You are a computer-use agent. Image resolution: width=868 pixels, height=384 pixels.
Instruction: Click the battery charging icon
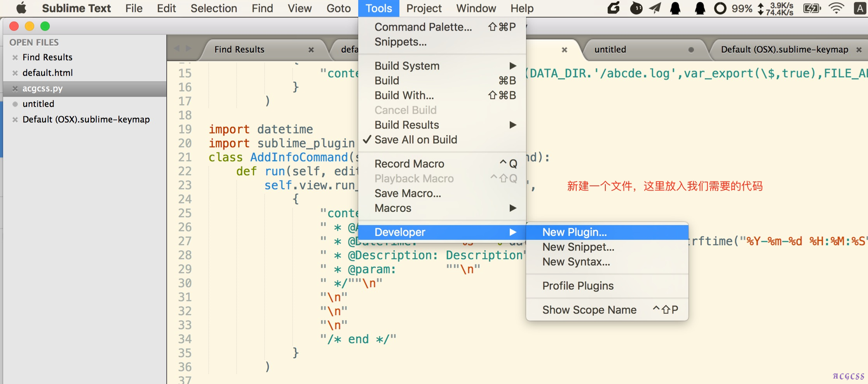point(812,8)
